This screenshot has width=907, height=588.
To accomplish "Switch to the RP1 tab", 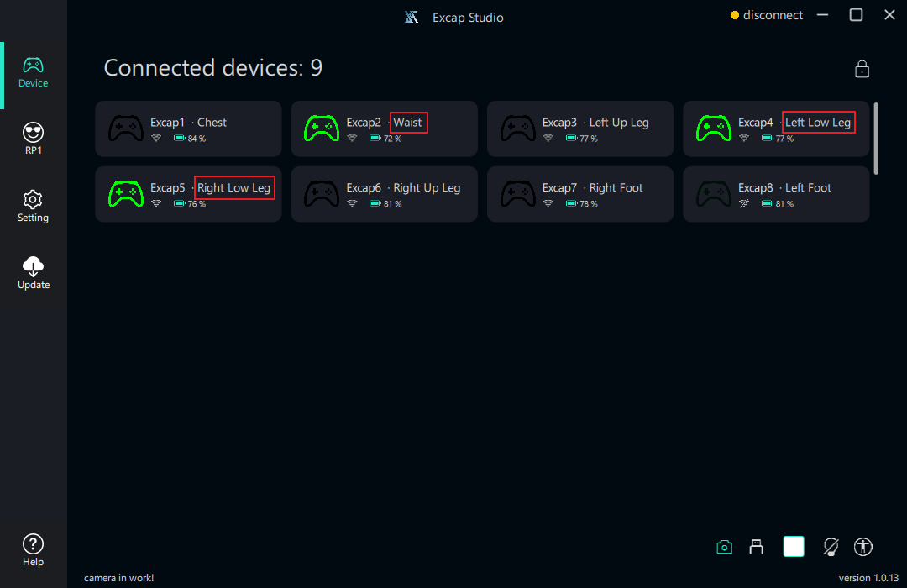I will point(34,139).
